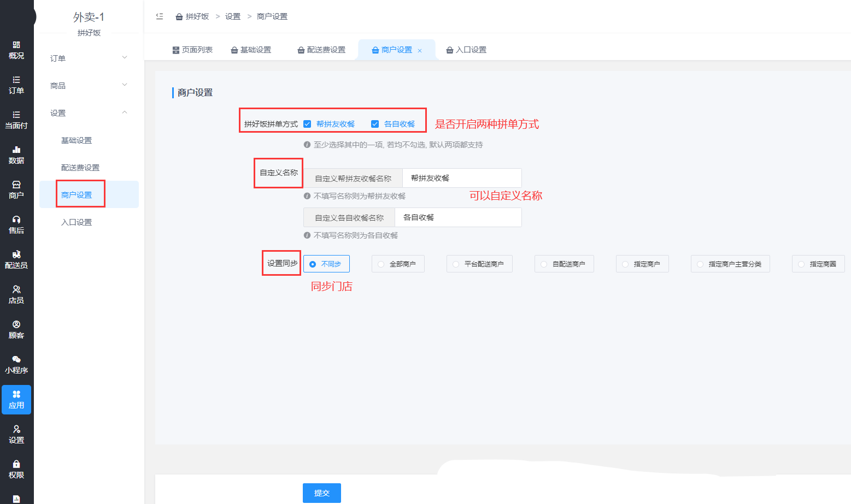Viewport: 851px width, 504px height.
Task: Close the 商户设置 tab with the x
Action: click(x=420, y=51)
